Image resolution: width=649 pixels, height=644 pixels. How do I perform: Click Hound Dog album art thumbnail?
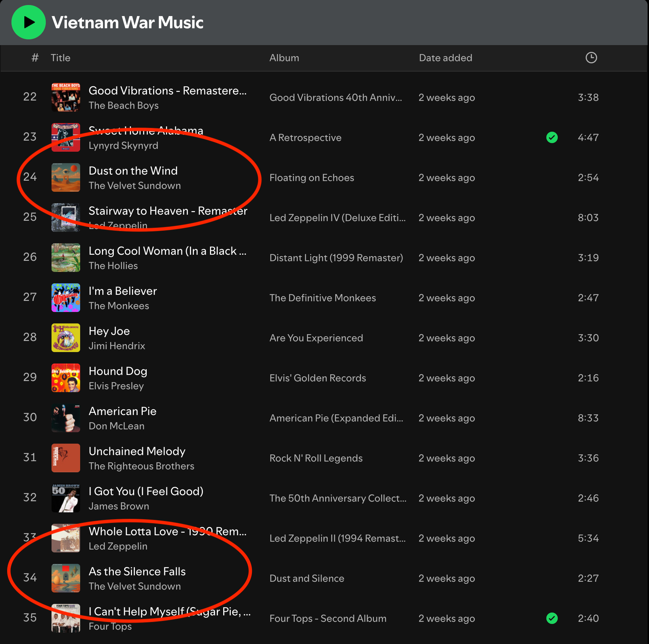[66, 378]
